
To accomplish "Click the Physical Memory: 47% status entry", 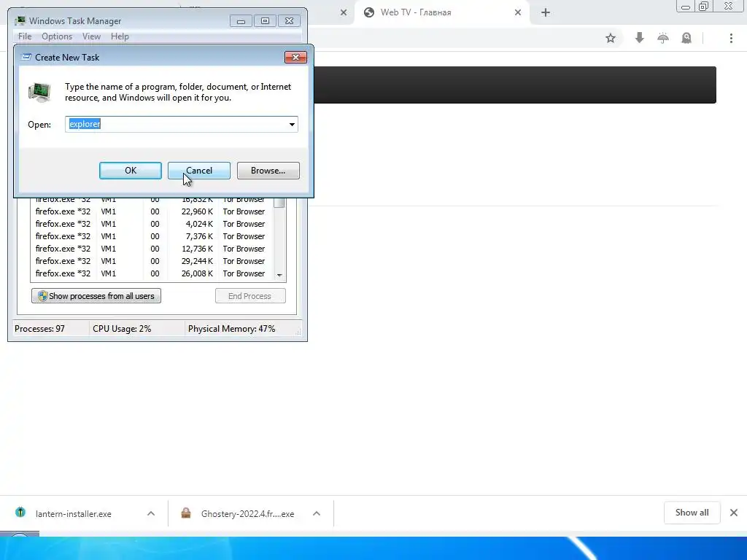I will [x=231, y=329].
